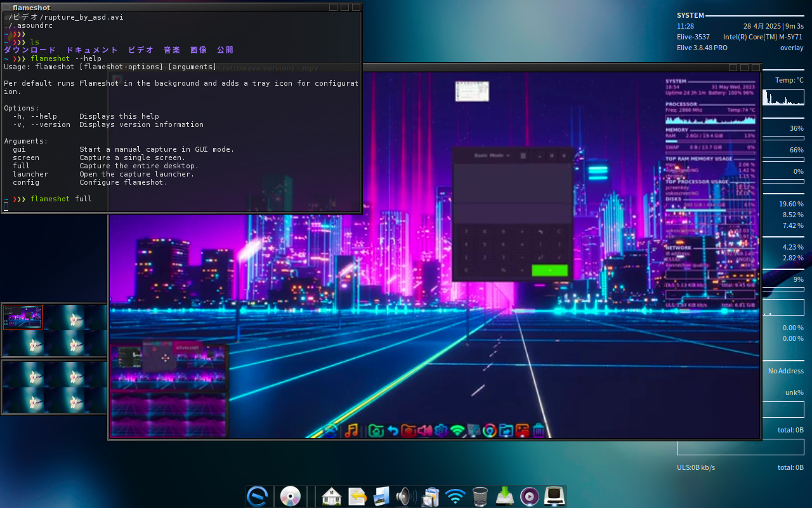The image size is (812, 508).
Task: Click the speaker volume icon in dock
Action: 405,496
